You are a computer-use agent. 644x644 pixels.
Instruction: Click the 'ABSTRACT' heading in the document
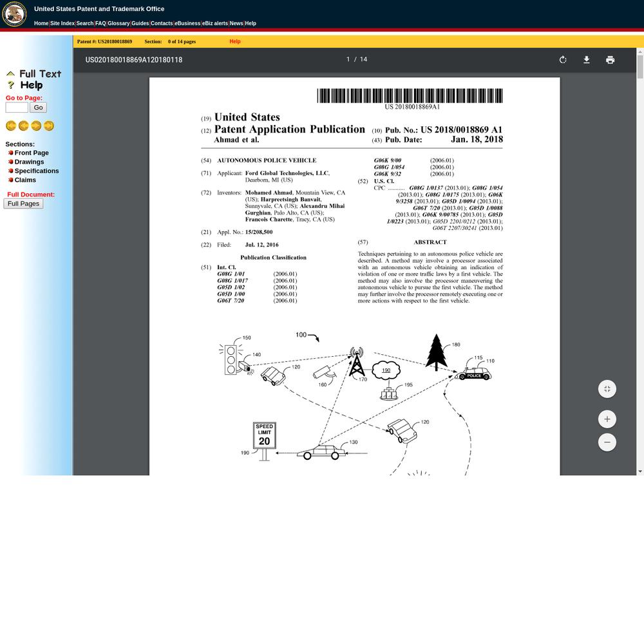(430, 242)
